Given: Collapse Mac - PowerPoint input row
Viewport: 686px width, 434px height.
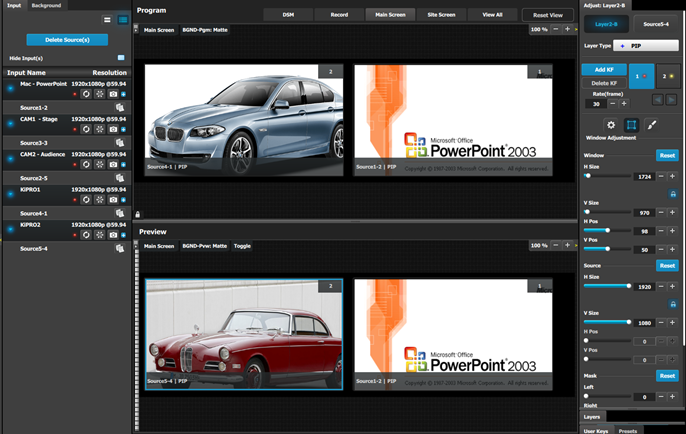Looking at the screenshot, I should point(10,88).
